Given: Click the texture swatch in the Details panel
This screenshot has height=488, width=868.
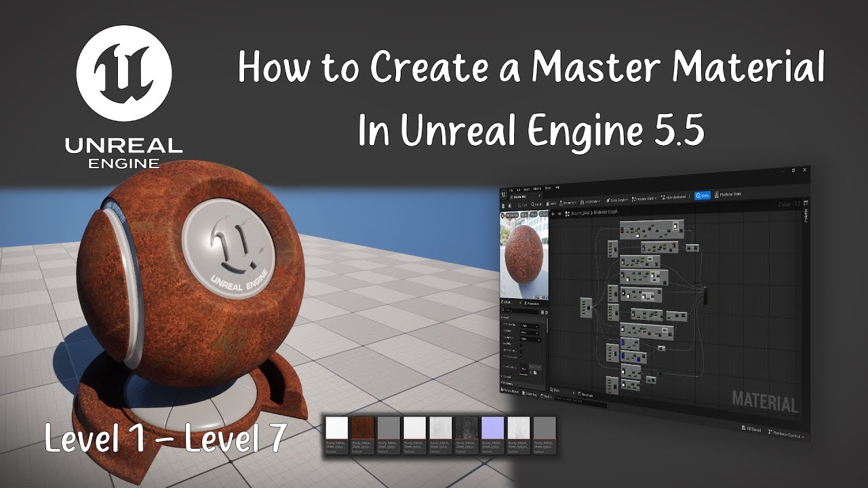Looking at the screenshot, I should (524, 369).
